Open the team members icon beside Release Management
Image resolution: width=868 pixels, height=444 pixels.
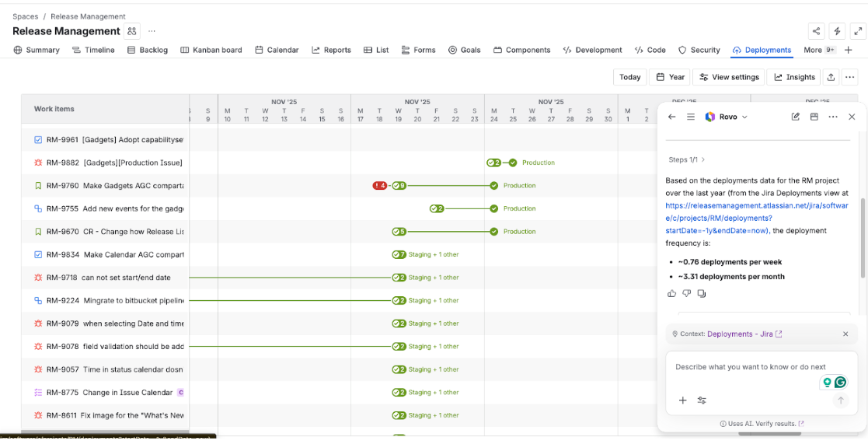(x=132, y=31)
